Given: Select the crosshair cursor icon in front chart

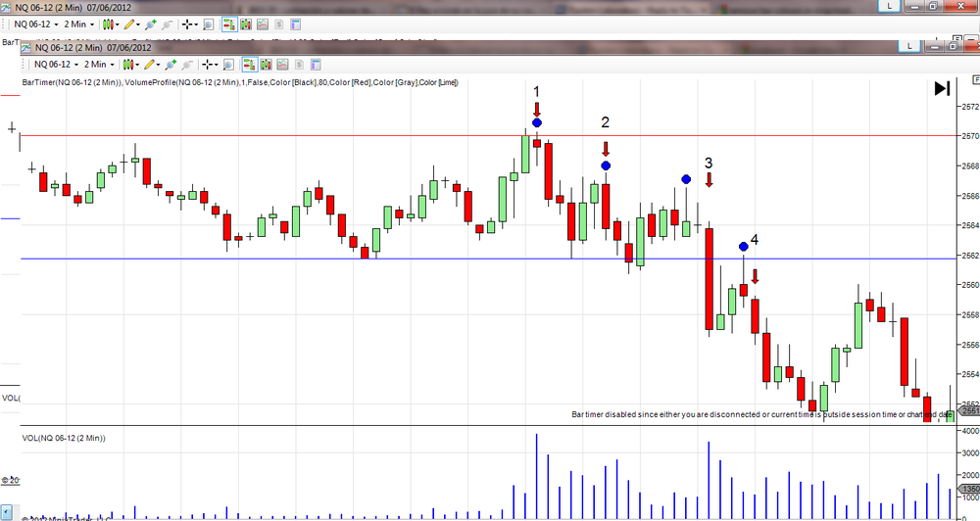Looking at the screenshot, I should click(207, 65).
